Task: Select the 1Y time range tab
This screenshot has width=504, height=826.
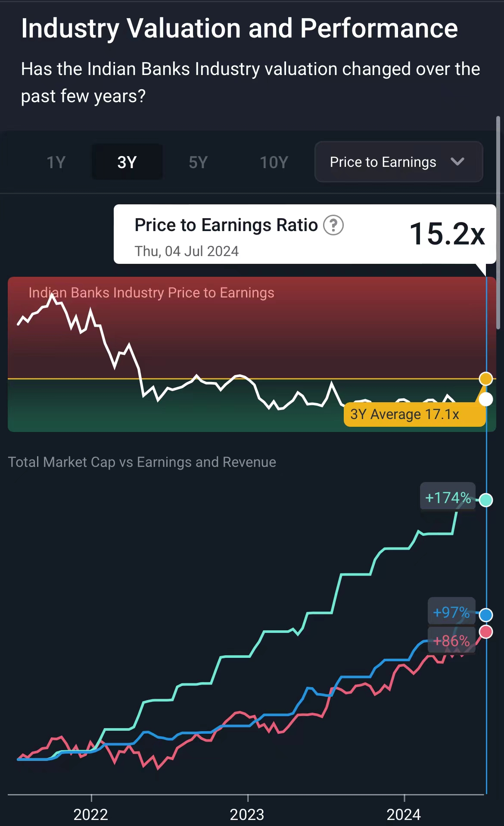Action: point(56,163)
